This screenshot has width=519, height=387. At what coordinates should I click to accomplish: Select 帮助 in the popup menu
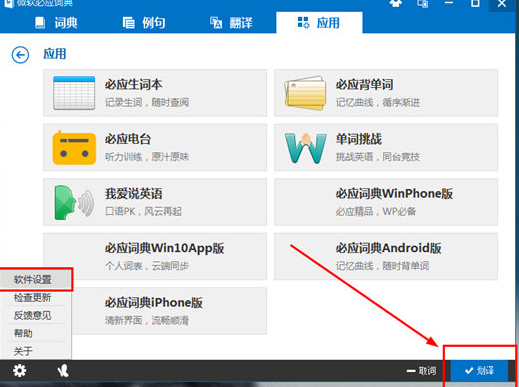coord(36,333)
